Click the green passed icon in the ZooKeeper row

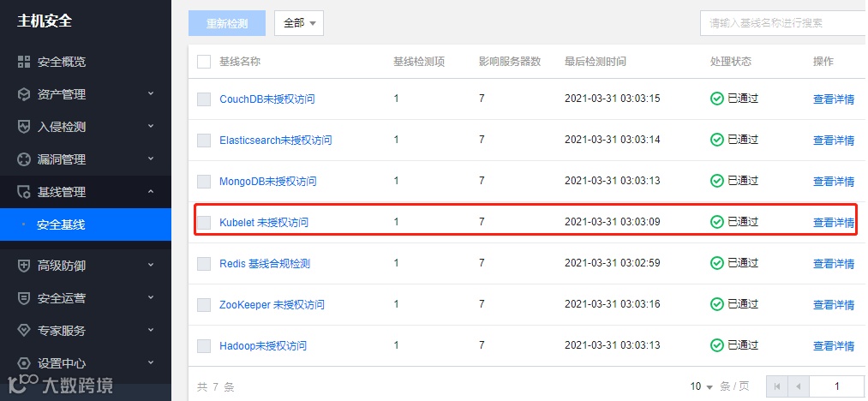pyautogui.click(x=717, y=304)
